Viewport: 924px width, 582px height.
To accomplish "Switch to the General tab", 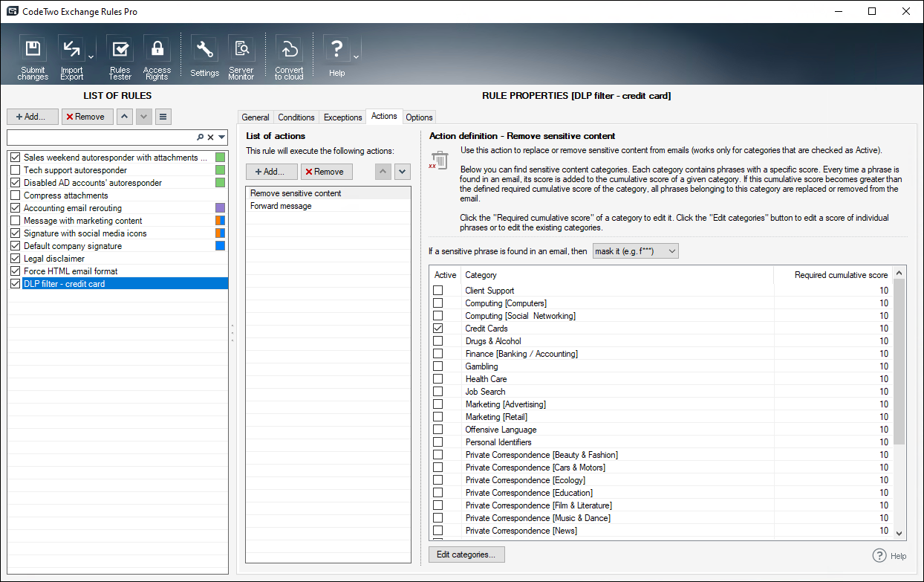I will click(x=256, y=117).
